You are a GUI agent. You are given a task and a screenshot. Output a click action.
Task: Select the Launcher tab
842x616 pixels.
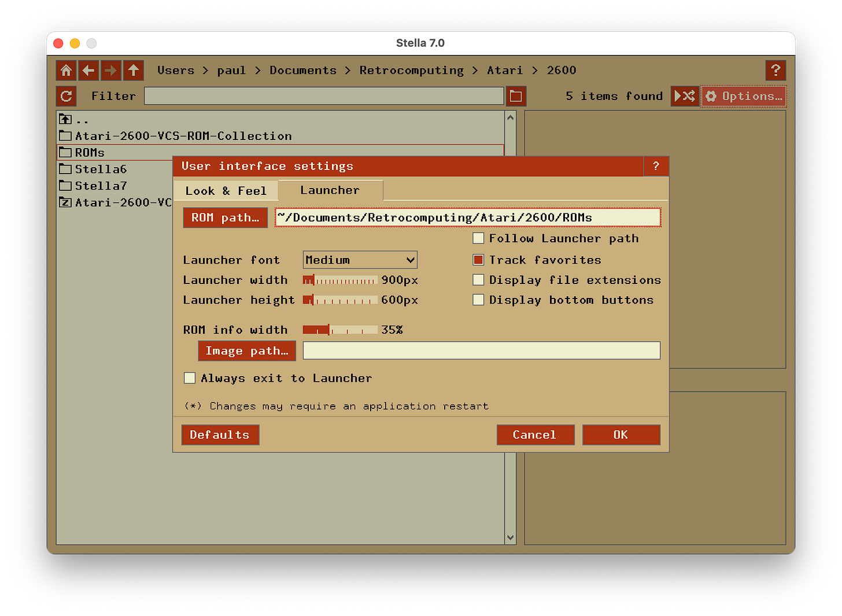coord(330,190)
